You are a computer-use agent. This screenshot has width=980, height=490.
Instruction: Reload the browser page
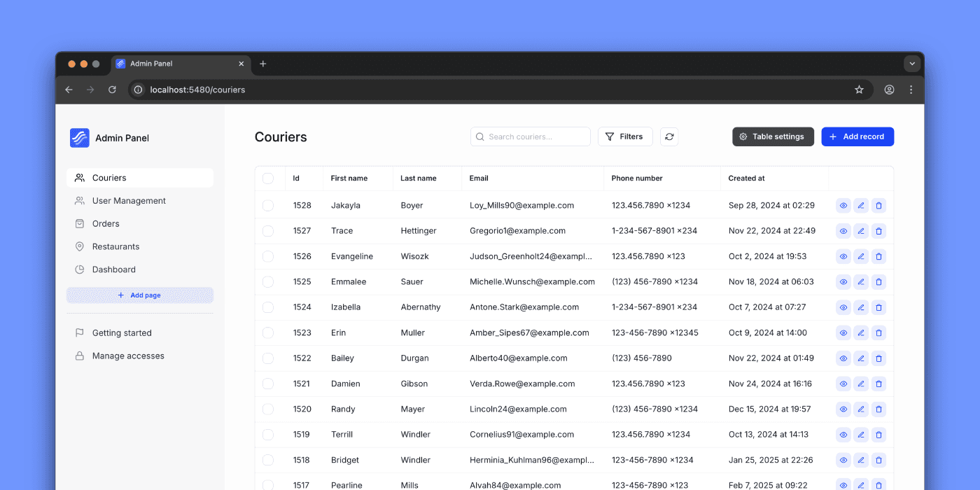pos(112,90)
